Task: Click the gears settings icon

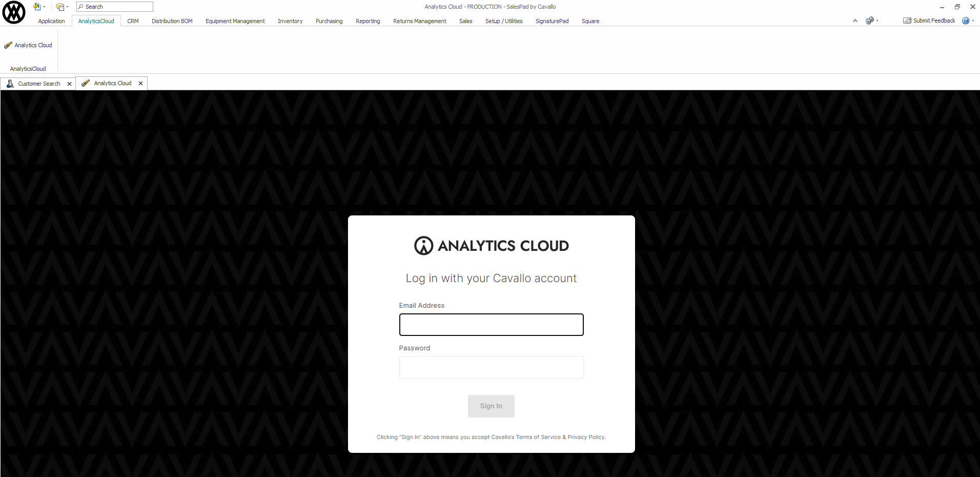Action: 869,21
